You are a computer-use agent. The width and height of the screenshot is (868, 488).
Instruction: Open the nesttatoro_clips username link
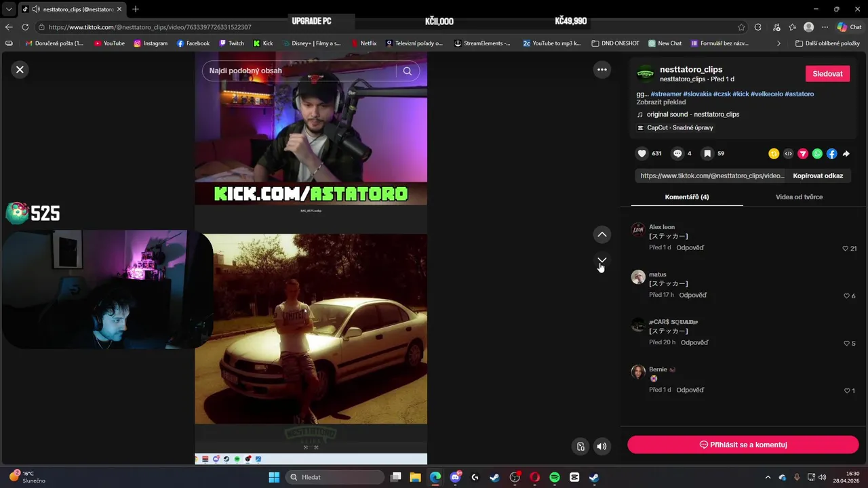[691, 69]
